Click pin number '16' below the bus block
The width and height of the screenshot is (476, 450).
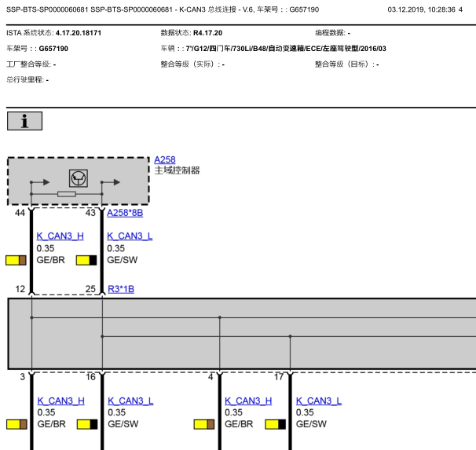(x=90, y=377)
